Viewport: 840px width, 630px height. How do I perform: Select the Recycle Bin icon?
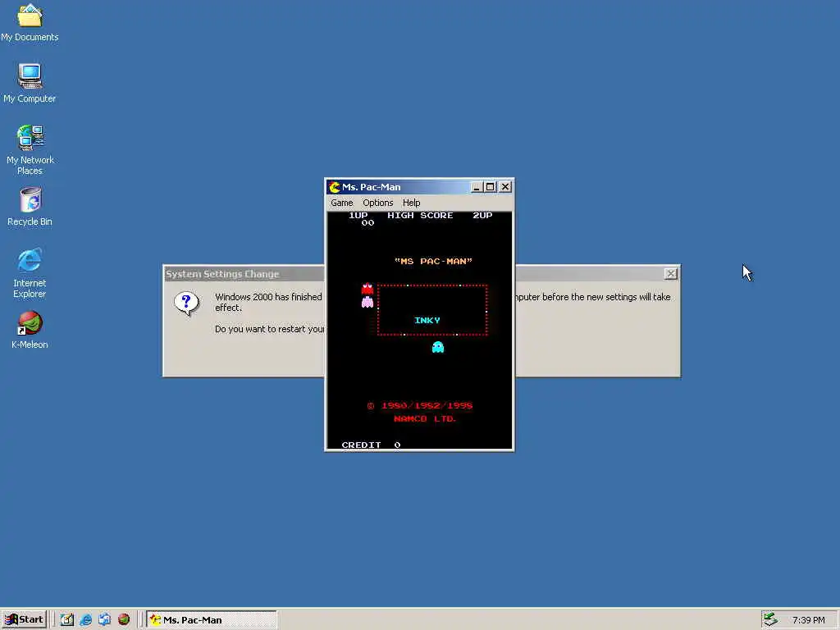pyautogui.click(x=30, y=206)
